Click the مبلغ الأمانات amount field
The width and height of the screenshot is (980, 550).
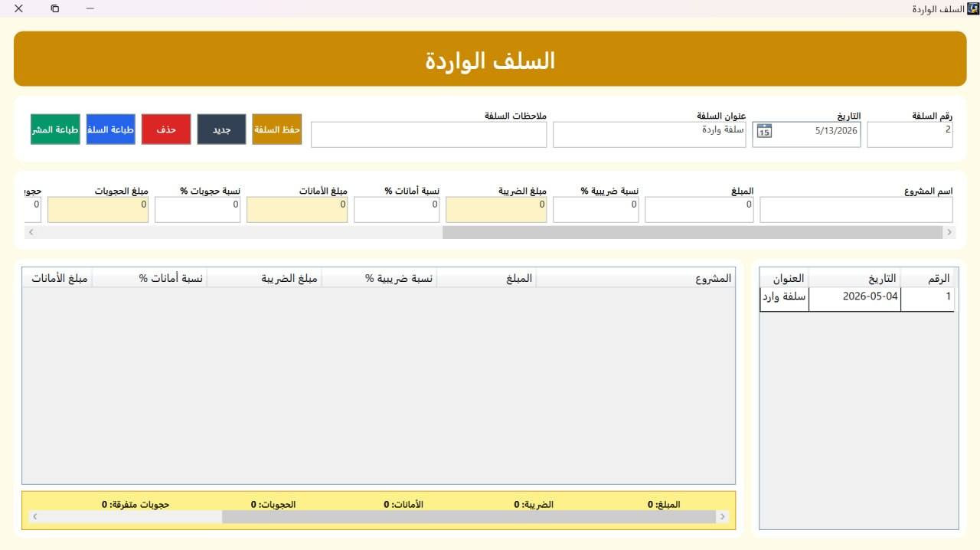[x=297, y=210]
